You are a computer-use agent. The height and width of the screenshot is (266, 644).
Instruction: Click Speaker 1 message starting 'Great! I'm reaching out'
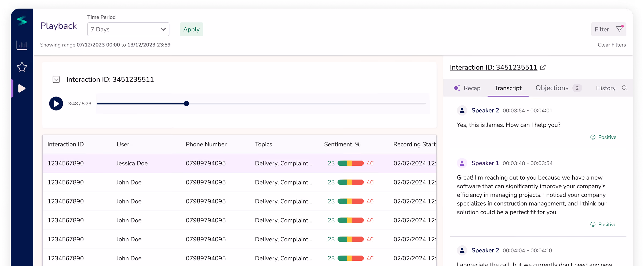[532, 195]
